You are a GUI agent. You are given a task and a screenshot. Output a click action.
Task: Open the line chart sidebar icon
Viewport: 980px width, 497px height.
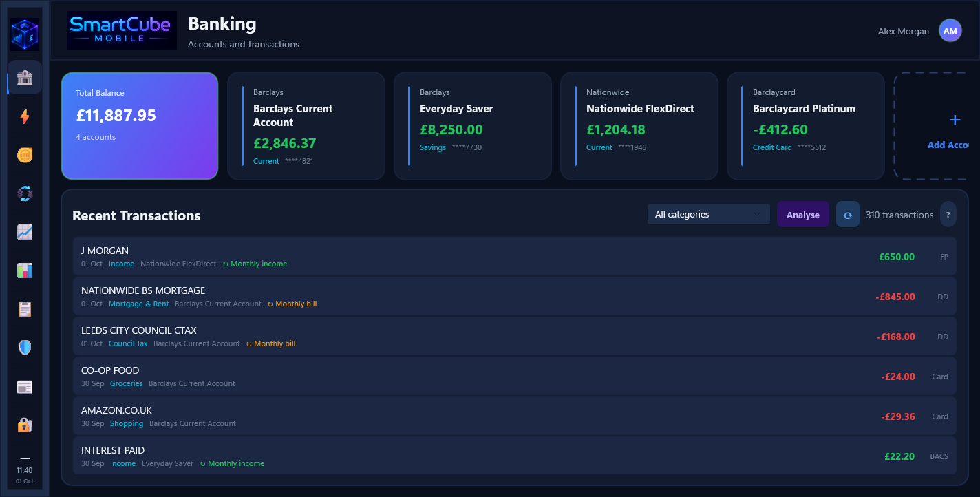point(25,232)
